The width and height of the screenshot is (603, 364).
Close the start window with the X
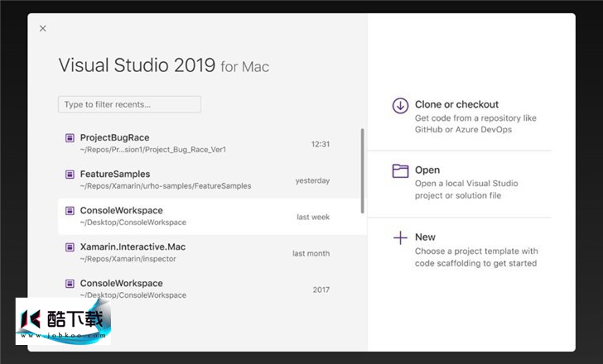click(43, 28)
